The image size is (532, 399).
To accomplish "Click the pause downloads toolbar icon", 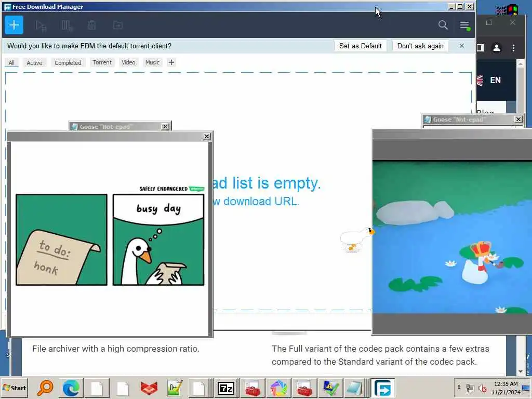I will (66, 25).
